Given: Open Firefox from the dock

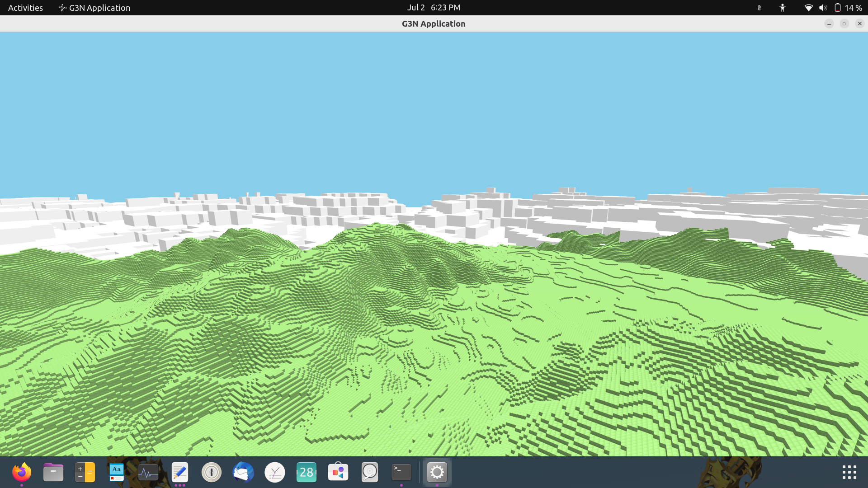Looking at the screenshot, I should (22, 473).
